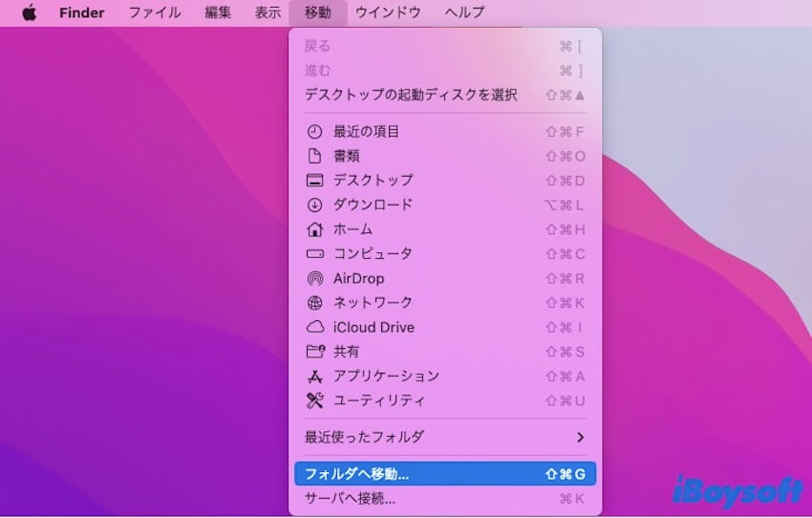Open the Finder menu in menu bar
812x518 pixels.
pos(82,12)
